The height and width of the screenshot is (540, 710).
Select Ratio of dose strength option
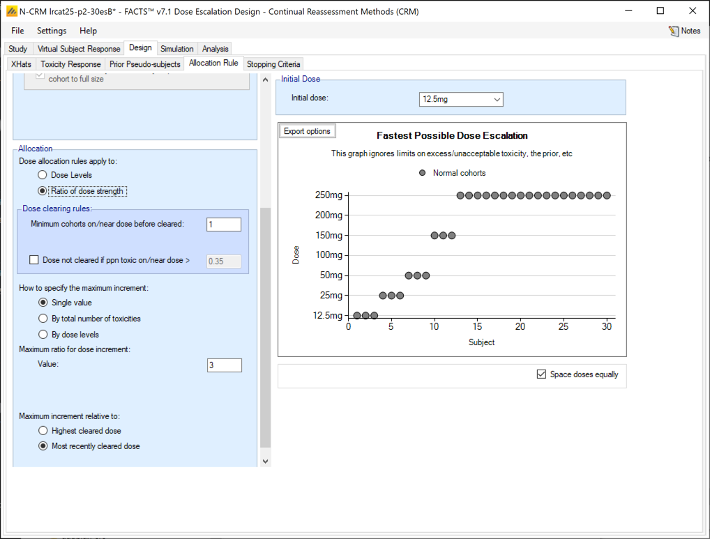[x=42, y=190]
